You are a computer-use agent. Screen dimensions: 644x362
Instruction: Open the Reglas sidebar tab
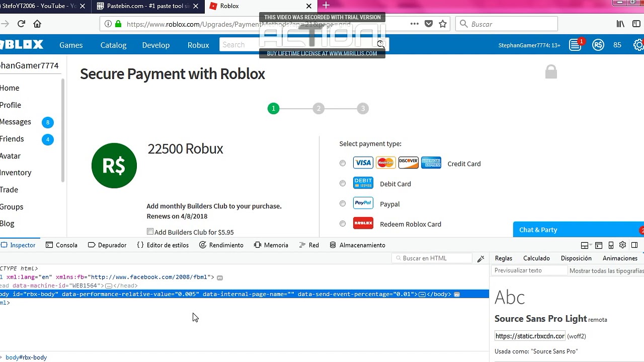(x=504, y=258)
